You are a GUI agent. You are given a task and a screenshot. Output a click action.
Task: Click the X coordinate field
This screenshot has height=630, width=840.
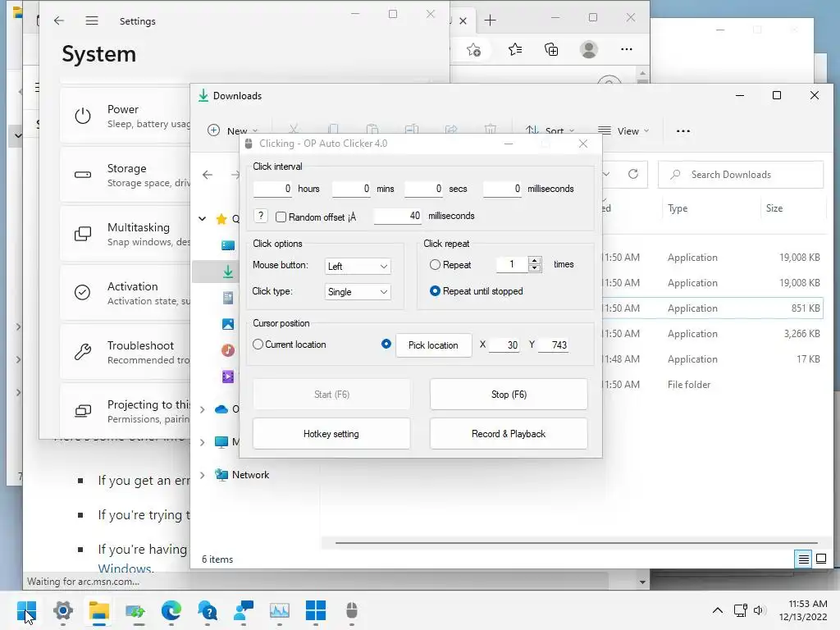(x=504, y=345)
